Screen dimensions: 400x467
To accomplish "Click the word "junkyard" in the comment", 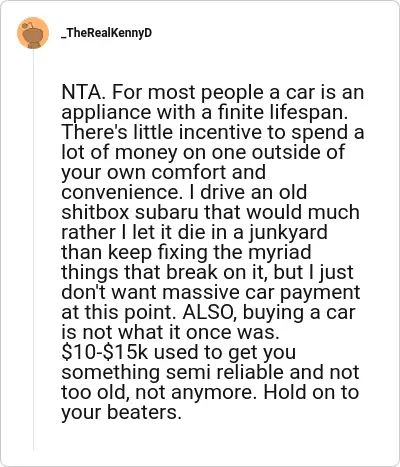I will coord(288,233).
